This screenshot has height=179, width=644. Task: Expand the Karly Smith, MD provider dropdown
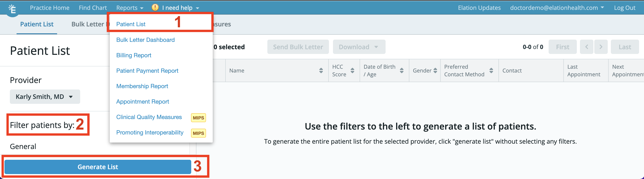pyautogui.click(x=45, y=97)
